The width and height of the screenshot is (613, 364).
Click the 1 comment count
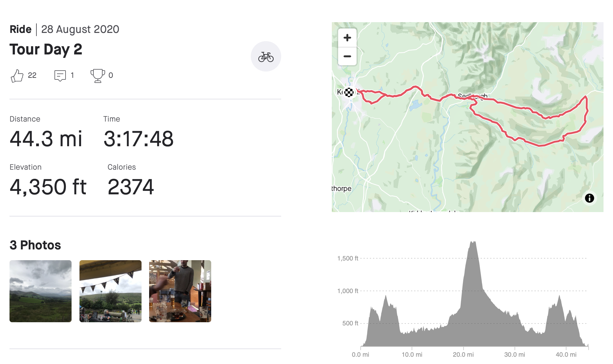tap(72, 75)
